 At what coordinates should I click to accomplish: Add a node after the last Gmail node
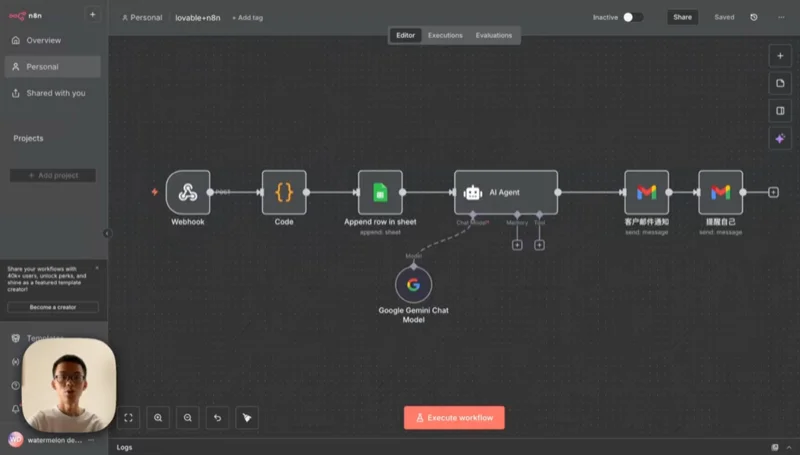(773, 192)
